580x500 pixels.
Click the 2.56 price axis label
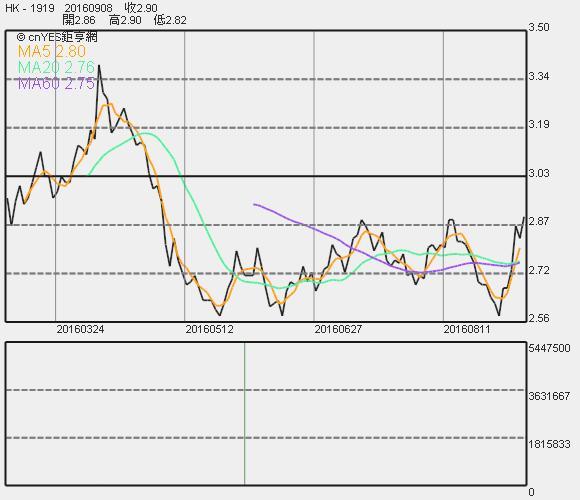point(539,318)
